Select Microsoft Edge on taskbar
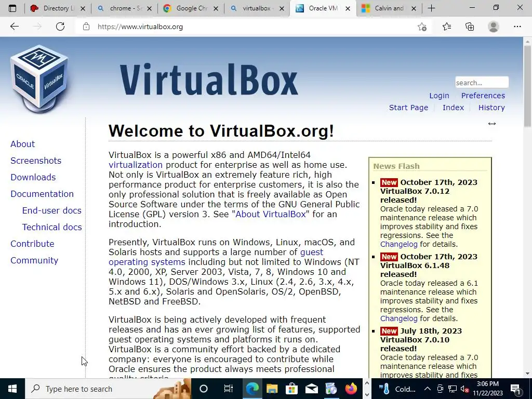The width and height of the screenshot is (532, 399). click(x=252, y=389)
